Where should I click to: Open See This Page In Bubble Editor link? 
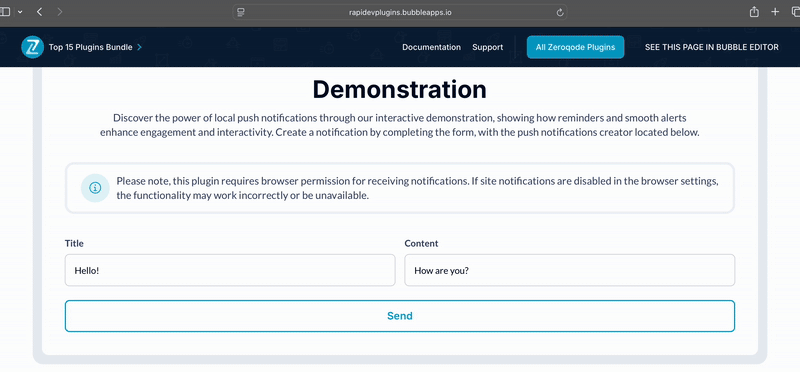pos(712,47)
